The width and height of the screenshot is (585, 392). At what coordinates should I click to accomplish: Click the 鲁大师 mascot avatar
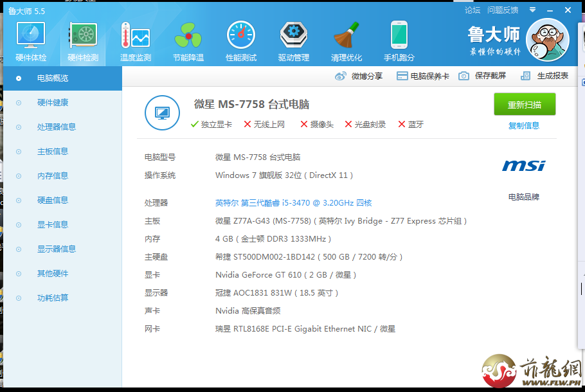point(547,40)
